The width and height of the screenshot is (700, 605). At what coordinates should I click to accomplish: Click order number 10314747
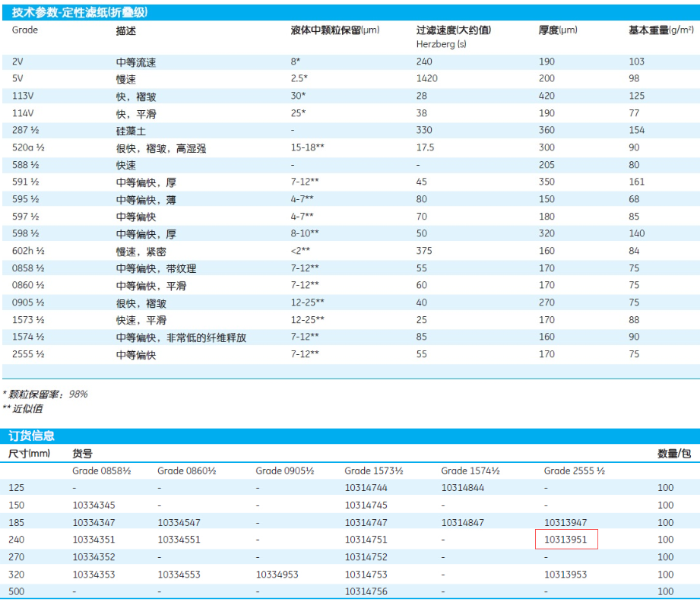tap(366, 522)
